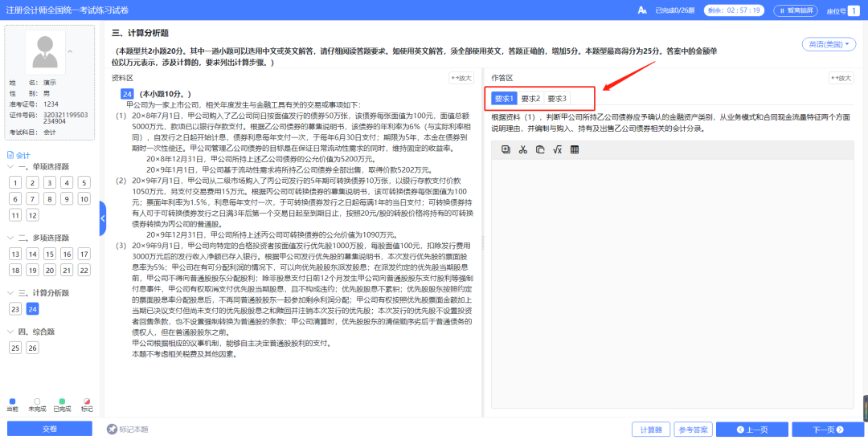The width and height of the screenshot is (868, 440).
Task: Go to question 21
Action: tap(67, 271)
